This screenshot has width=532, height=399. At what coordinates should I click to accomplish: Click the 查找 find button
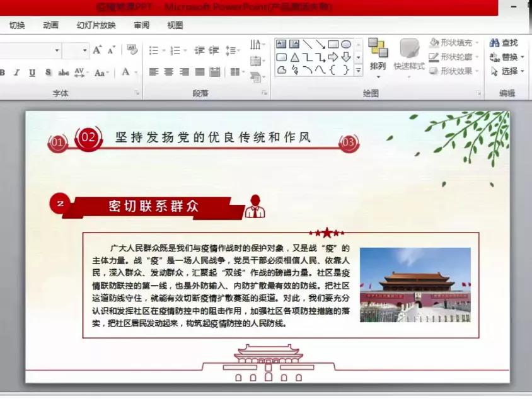[504, 43]
